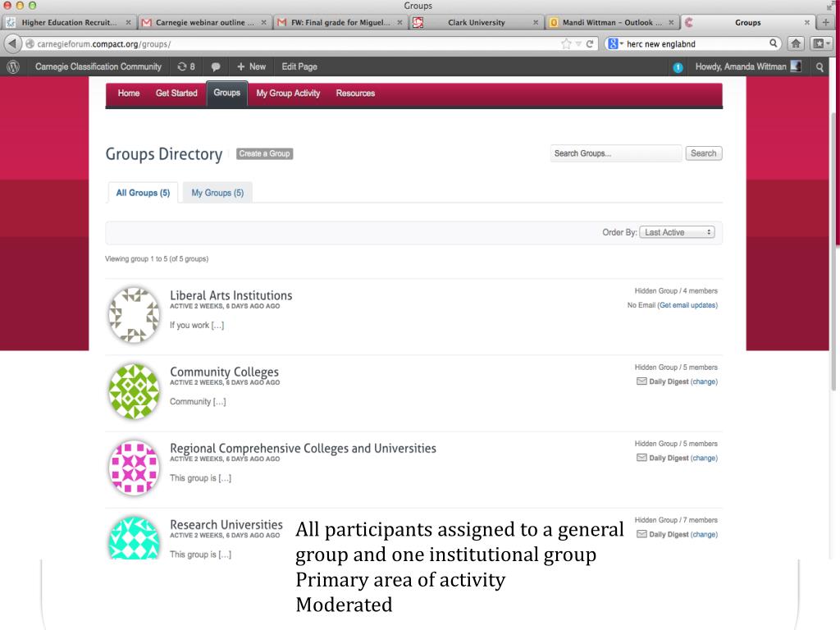Open the updates icon showing 8
This screenshot has height=630, width=840.
click(186, 67)
